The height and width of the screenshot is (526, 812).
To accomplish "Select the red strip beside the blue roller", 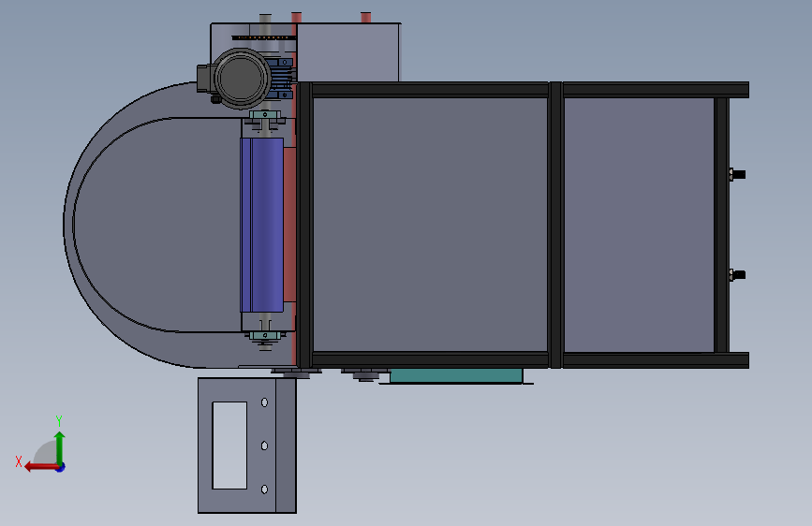I will click(x=289, y=225).
